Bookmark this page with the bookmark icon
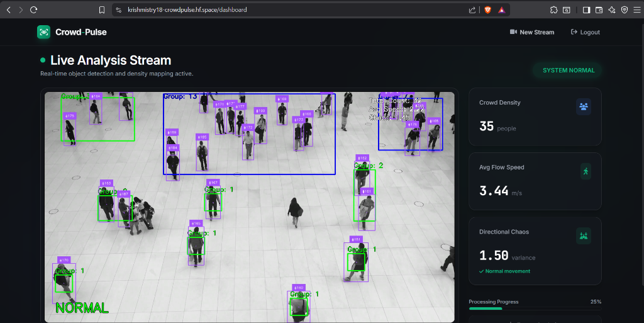Image resolution: width=644 pixels, height=323 pixels. 102,10
